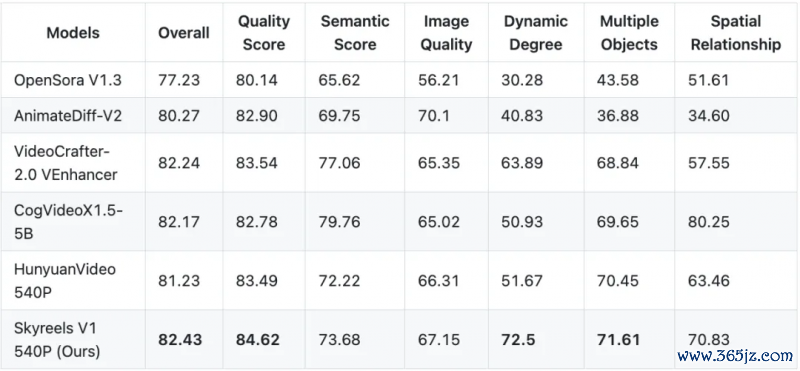Screen dimensions: 800x371
Task: Select the Image Quality header cell
Action: (x=446, y=33)
